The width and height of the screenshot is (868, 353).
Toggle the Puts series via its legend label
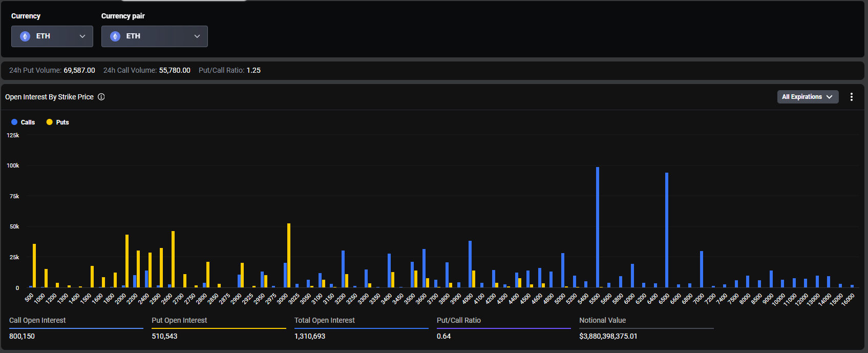point(62,122)
